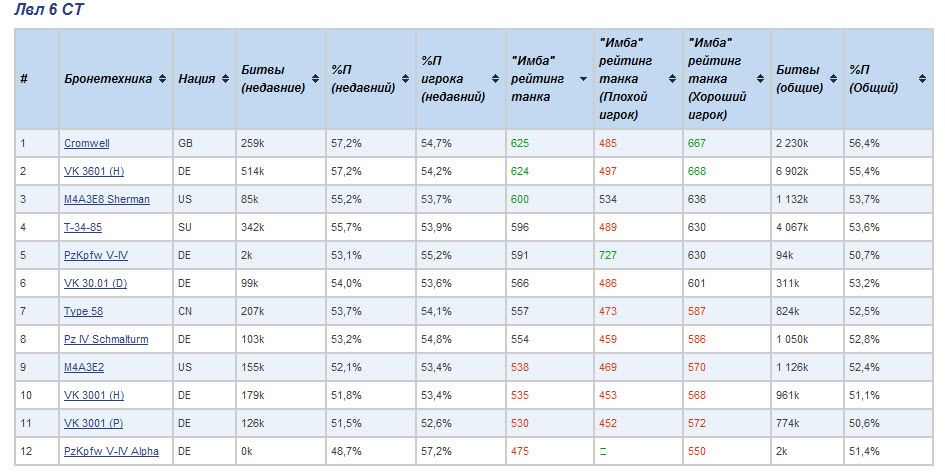Sort by Битвы (недавние) column arrows
This screenshot has height=475, width=945.
click(315, 79)
